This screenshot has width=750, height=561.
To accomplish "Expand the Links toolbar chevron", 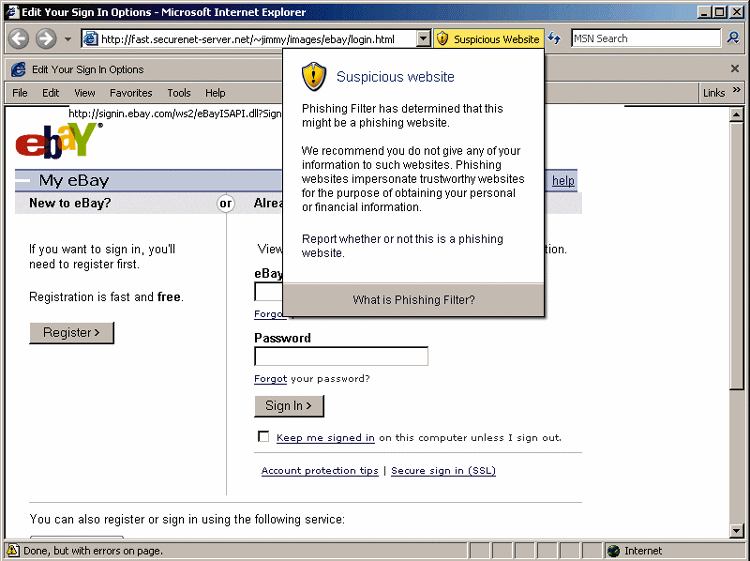I will tap(737, 89).
